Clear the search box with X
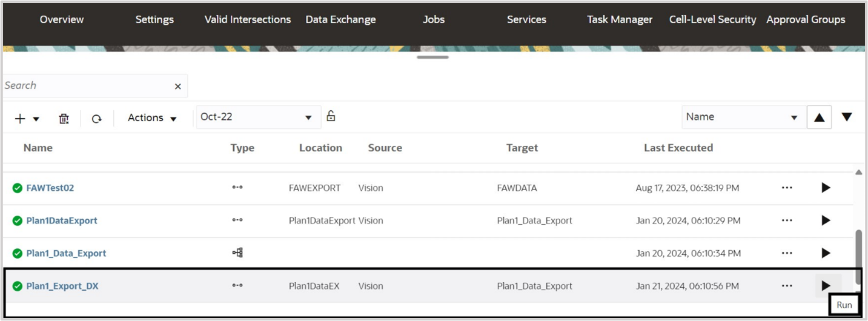Viewport: 868px width, 321px height. click(x=177, y=87)
